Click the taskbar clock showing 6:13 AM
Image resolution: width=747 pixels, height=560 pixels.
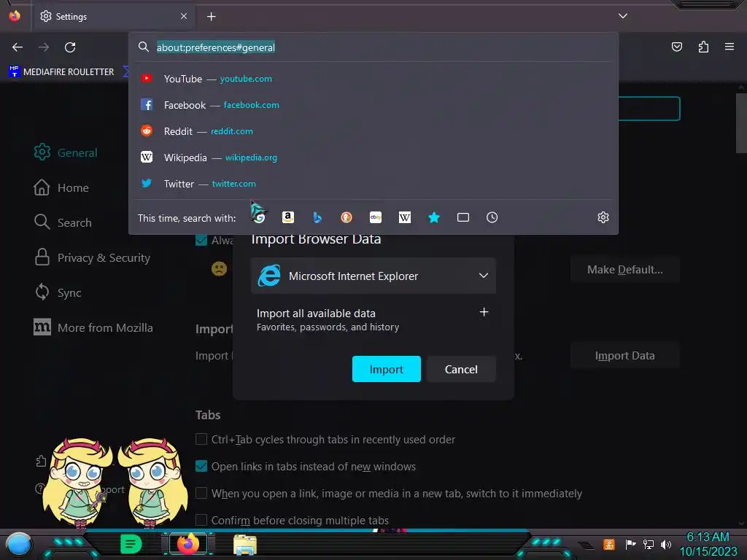coord(708,544)
